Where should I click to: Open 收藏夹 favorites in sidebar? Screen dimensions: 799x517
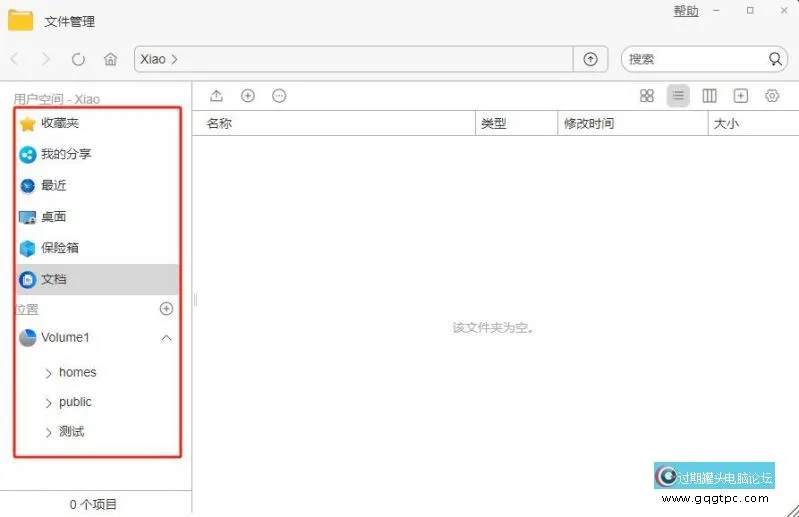97,123
